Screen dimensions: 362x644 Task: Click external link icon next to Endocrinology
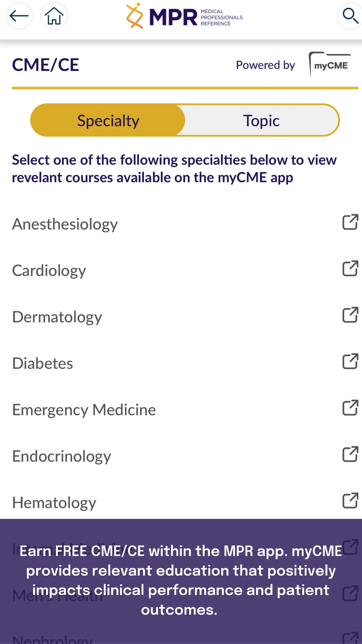pos(350,454)
